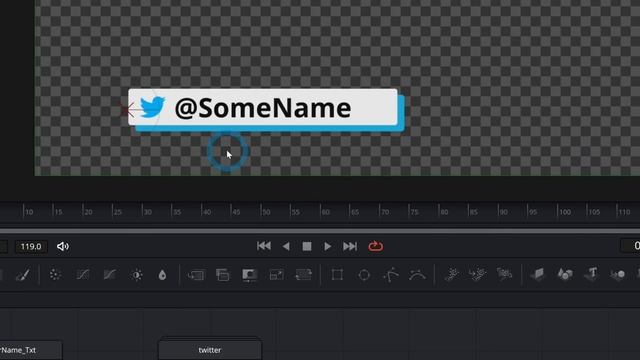Select the Paint tool in toolbar
The height and width of the screenshot is (360, 640).
23,275
